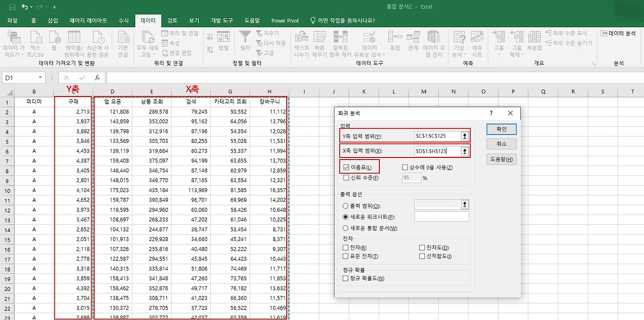Click the 출력 범위 range selector button
The width and height of the screenshot is (644, 320).
click(464, 204)
